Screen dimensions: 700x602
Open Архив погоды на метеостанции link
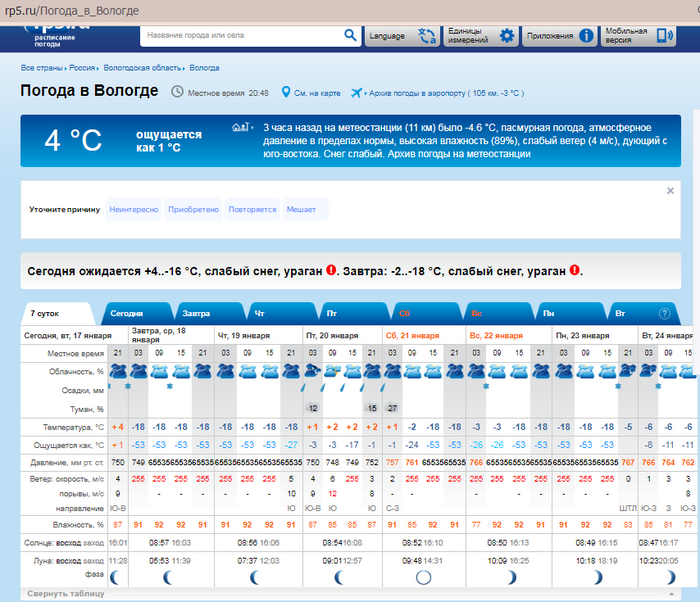[459, 154]
